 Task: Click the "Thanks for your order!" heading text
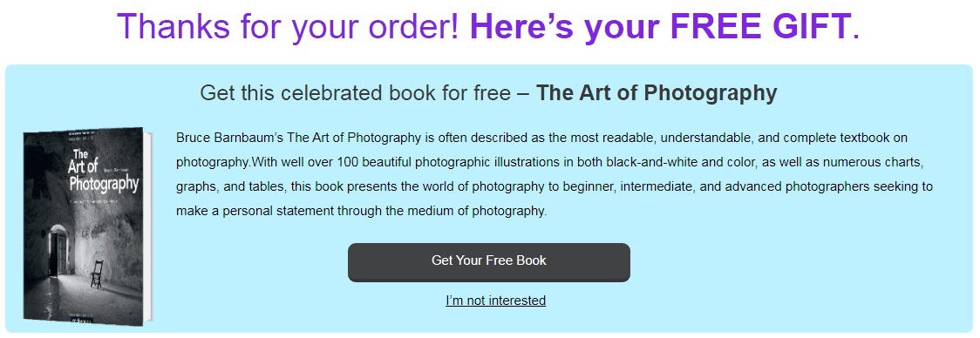(x=289, y=26)
